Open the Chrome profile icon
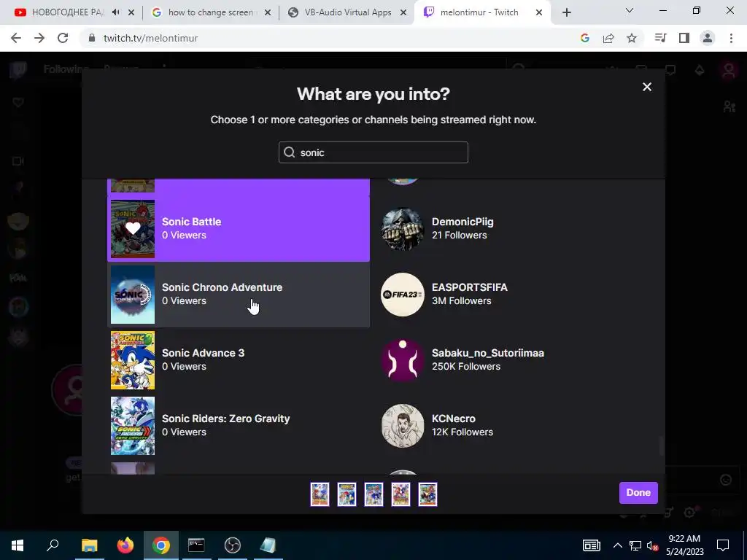The width and height of the screenshot is (747, 560). 708,38
